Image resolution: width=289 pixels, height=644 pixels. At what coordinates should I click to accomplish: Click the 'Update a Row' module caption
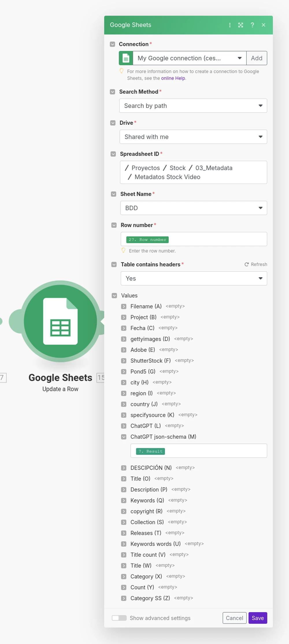tap(60, 389)
